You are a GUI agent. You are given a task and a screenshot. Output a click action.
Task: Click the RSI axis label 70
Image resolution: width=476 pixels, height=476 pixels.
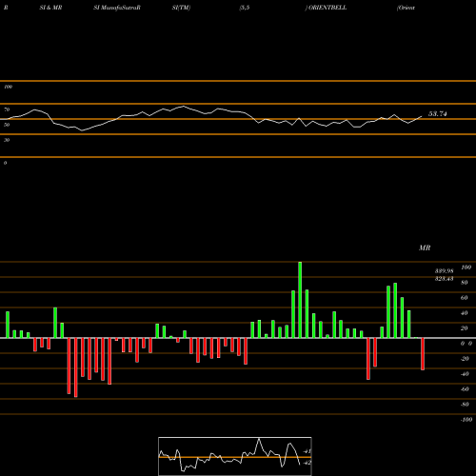click(7, 109)
